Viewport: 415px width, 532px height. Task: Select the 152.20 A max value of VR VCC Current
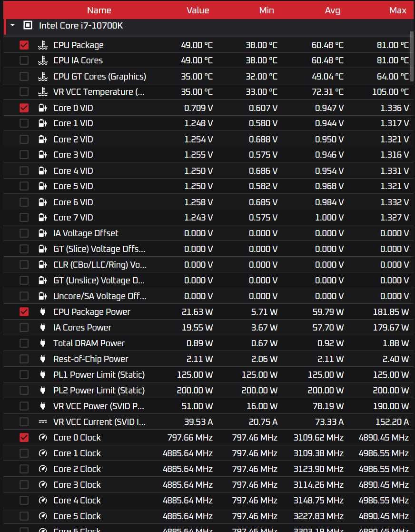[x=392, y=422]
